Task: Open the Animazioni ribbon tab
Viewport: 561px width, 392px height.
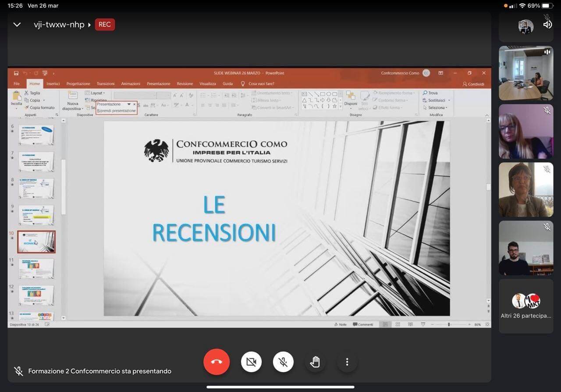Action: pos(131,84)
